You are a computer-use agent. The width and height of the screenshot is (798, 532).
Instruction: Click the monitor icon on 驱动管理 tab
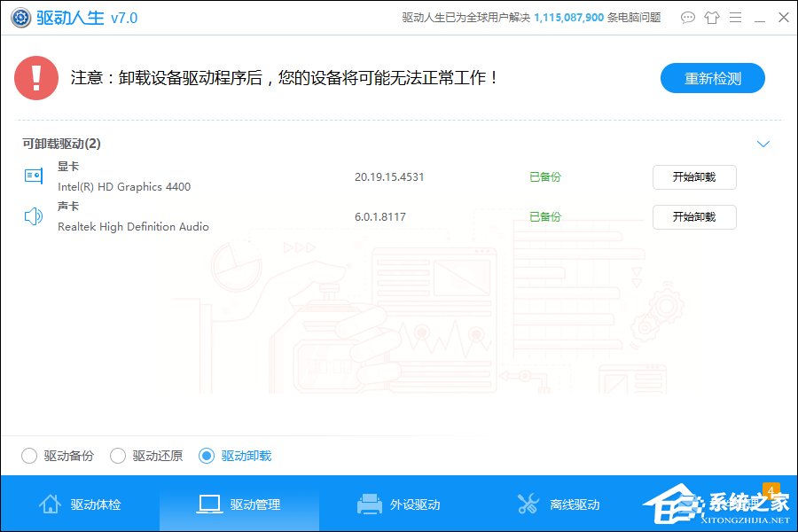click(209, 503)
